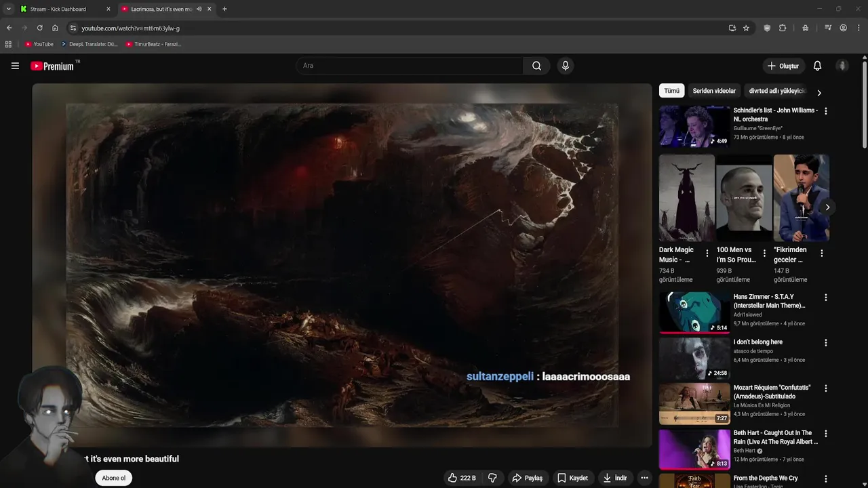Screen dimensions: 868x488
Task: Start voice search with microphone icon
Action: (x=565, y=66)
